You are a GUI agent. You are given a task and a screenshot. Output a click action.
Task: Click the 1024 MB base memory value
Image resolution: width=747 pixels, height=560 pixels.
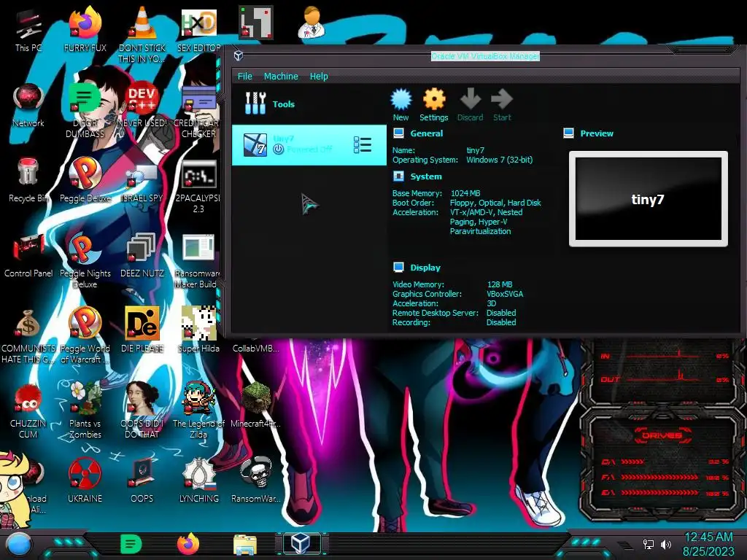(x=465, y=192)
